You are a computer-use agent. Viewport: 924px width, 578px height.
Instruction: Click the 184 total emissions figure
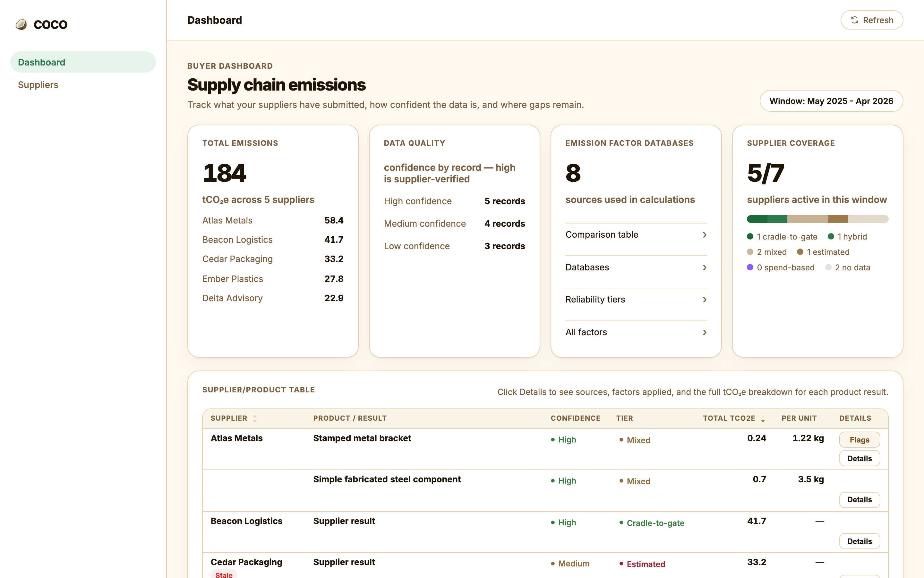(x=225, y=173)
